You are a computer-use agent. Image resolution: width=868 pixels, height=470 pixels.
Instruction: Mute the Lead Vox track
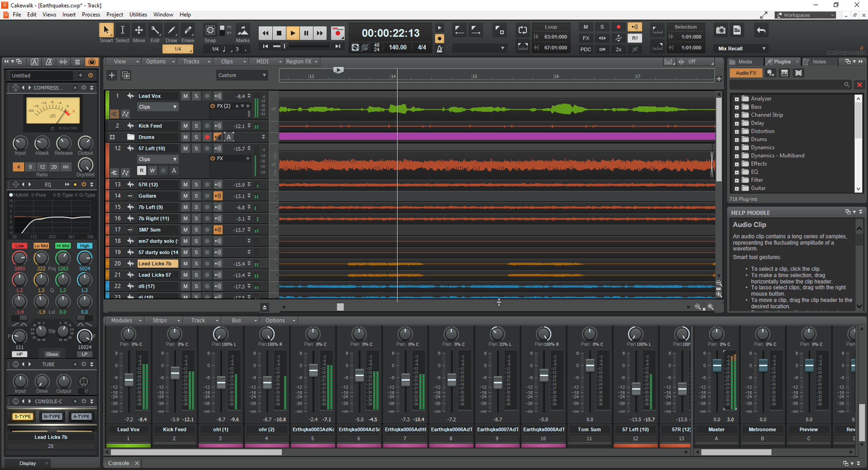[185, 96]
